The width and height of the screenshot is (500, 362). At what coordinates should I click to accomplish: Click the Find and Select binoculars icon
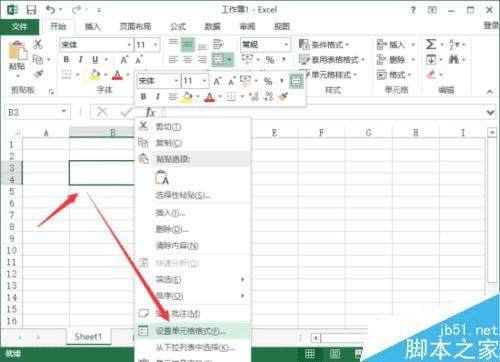(x=454, y=60)
